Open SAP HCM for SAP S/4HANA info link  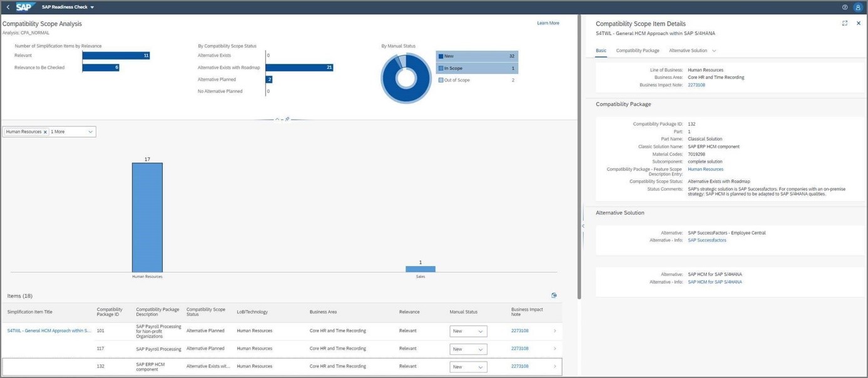[x=715, y=282]
